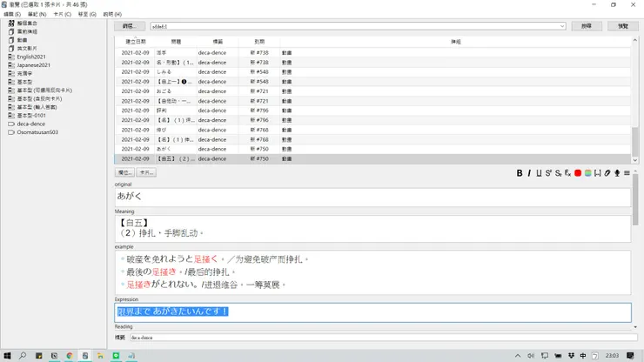Click into the example field with red text
This screenshot has height=362, width=644.
click(372, 272)
